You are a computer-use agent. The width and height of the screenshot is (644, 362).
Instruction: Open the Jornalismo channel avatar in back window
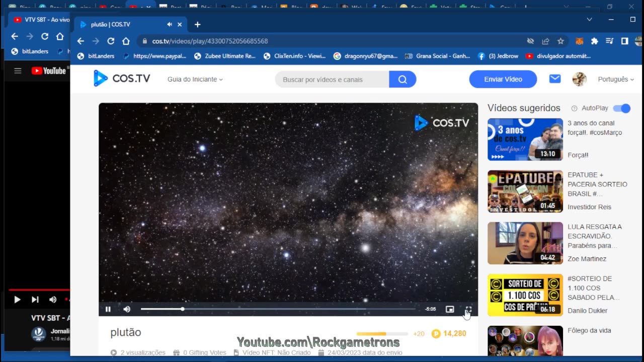click(39, 334)
